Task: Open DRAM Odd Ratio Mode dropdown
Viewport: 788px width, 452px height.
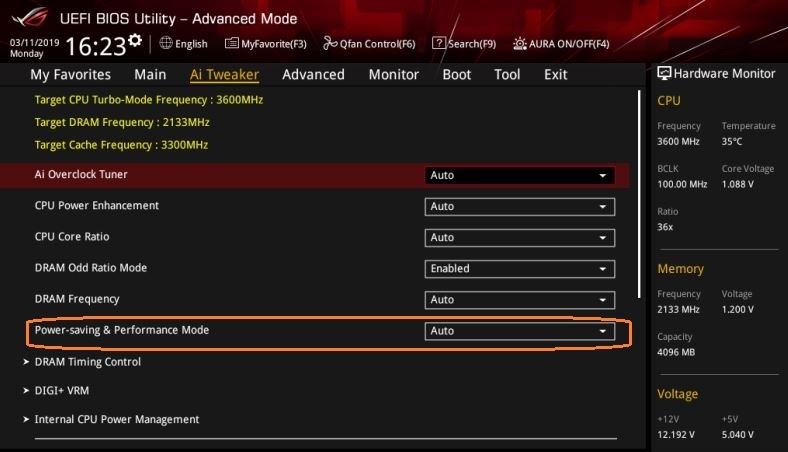Action: pos(519,269)
